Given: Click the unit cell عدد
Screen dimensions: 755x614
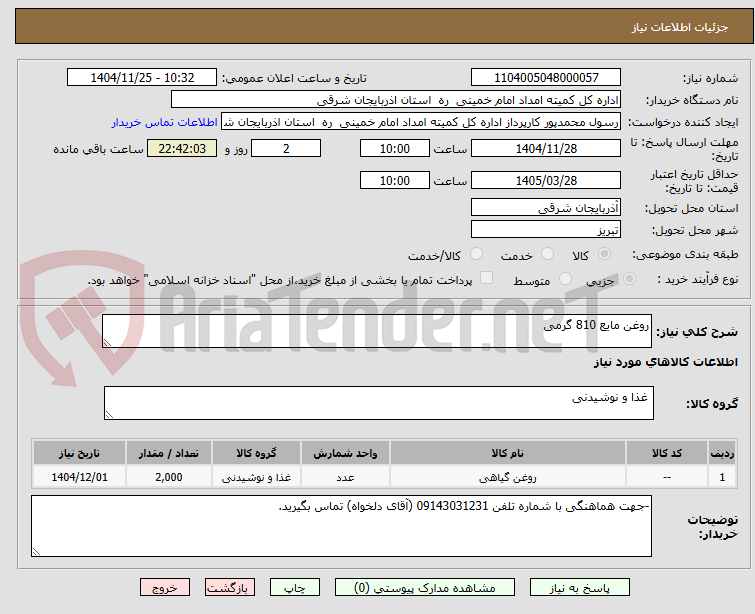Looking at the screenshot, I should (345, 477).
